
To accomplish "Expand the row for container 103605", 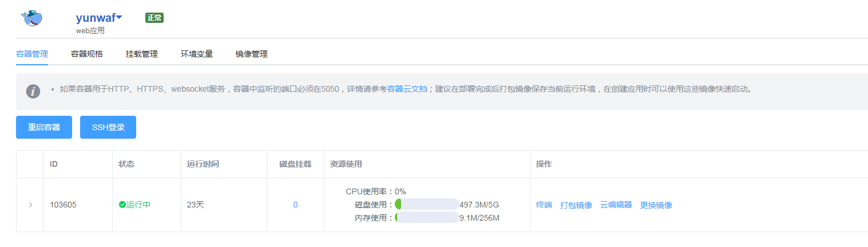I will coord(30,205).
